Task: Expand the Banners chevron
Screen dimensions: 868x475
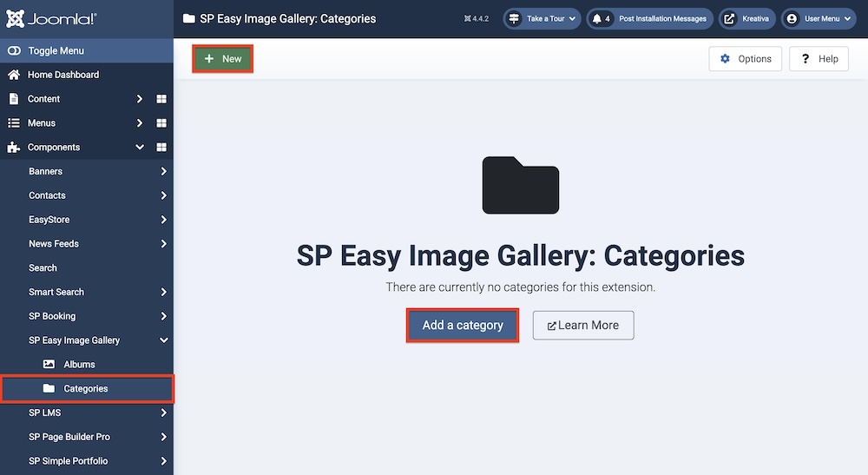Action: [x=163, y=171]
